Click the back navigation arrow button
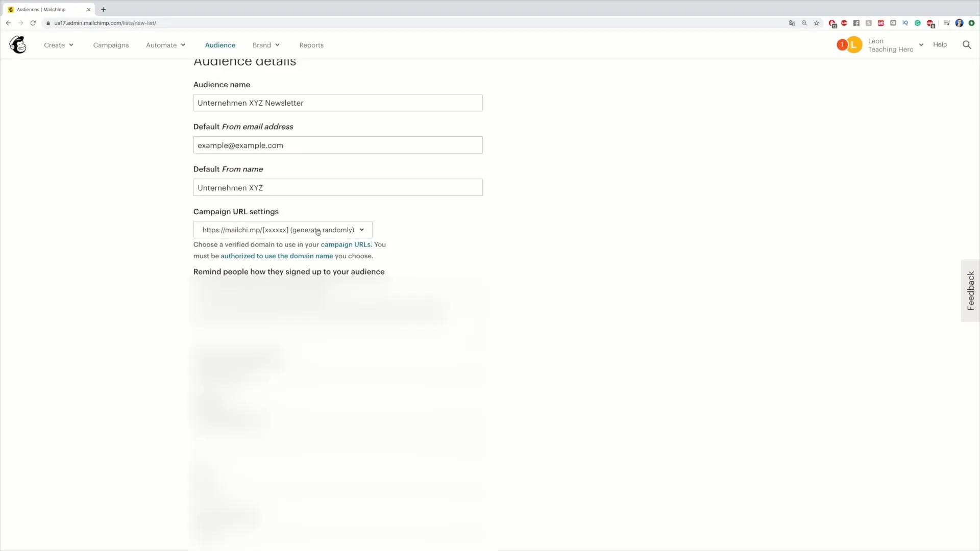This screenshot has height=551, width=980. (9, 23)
